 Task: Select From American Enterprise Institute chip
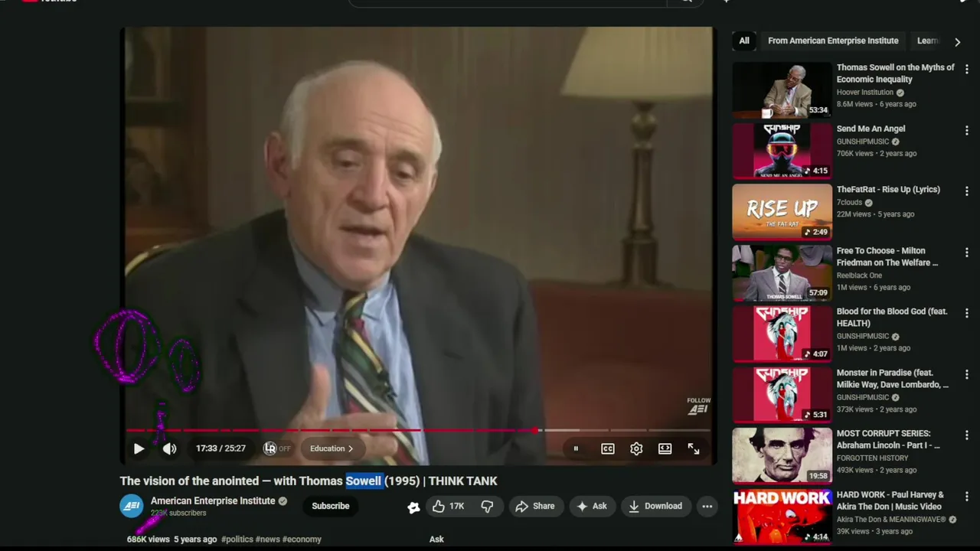[x=833, y=41]
